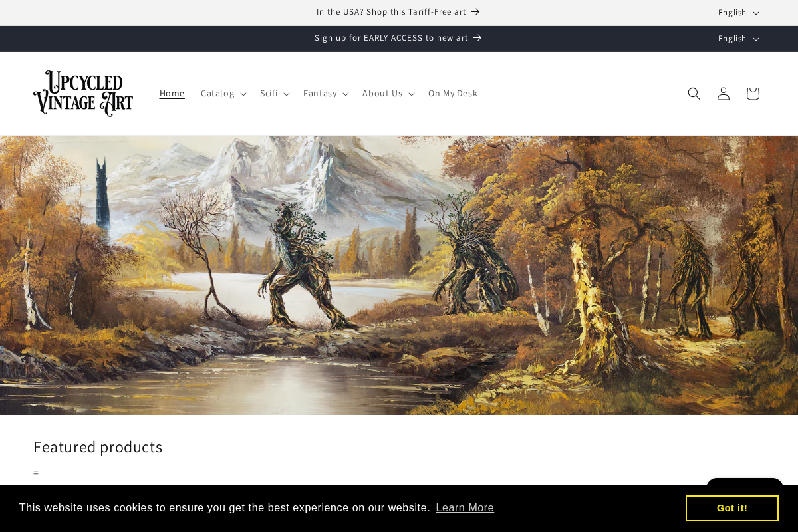
Task: Expand the Fantasy navigation menu
Action: tap(325, 94)
